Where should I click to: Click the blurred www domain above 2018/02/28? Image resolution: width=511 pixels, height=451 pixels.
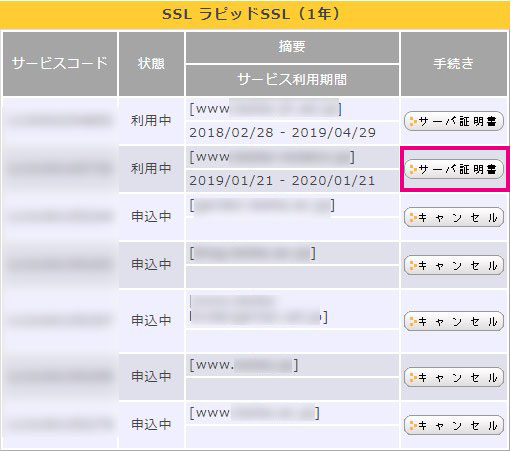(266, 109)
